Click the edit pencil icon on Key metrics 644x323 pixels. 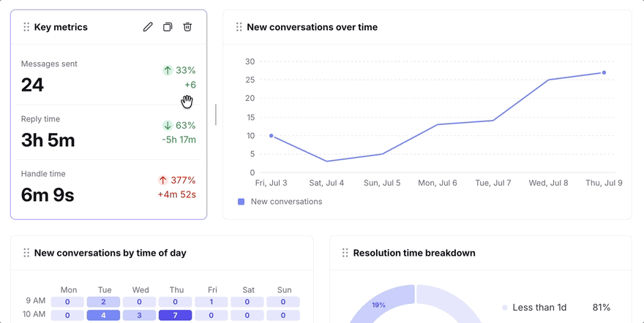(x=148, y=27)
